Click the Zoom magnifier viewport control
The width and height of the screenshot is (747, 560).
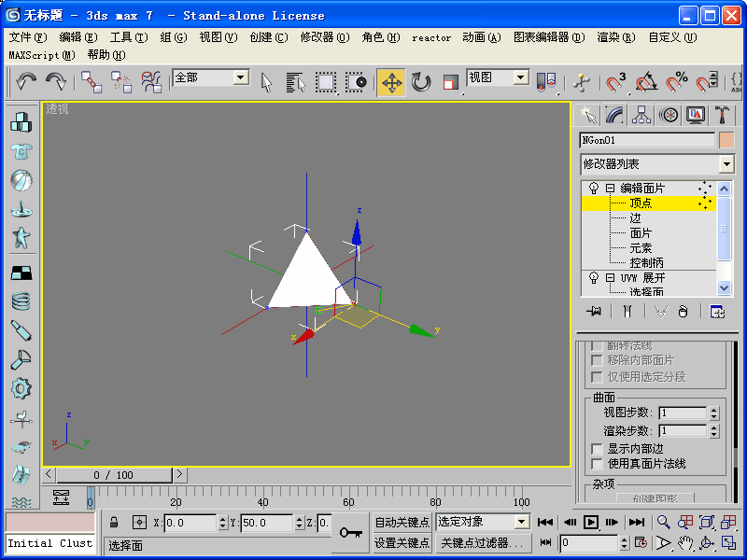click(663, 523)
